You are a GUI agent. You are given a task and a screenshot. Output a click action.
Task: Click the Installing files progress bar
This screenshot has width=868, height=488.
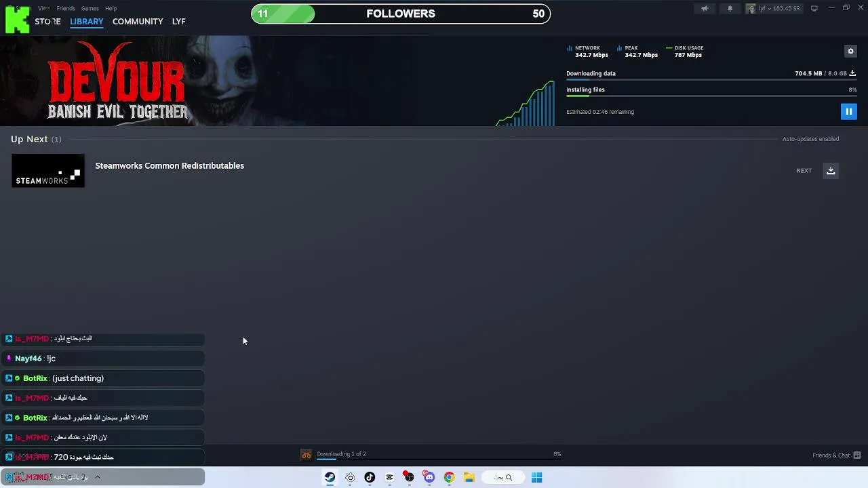pyautogui.click(x=711, y=96)
